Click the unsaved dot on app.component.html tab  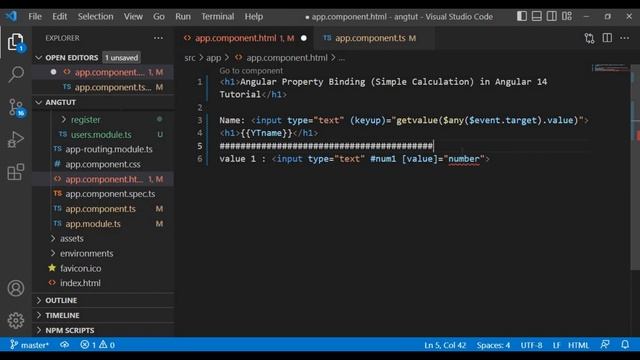304,38
